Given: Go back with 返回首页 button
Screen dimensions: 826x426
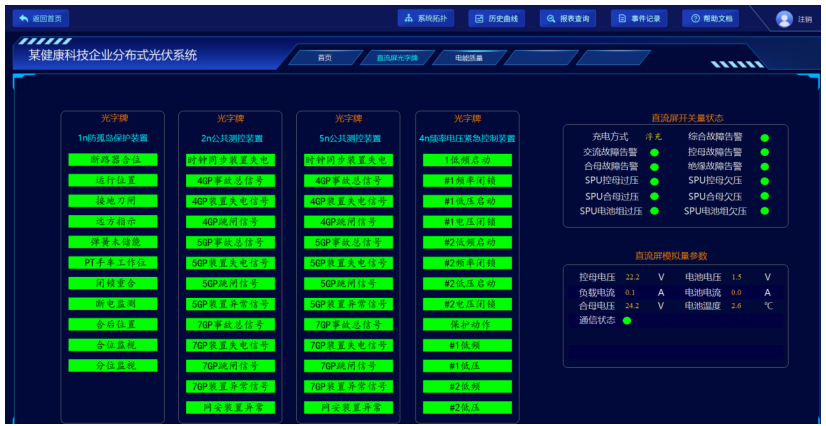Looking at the screenshot, I should click(41, 18).
